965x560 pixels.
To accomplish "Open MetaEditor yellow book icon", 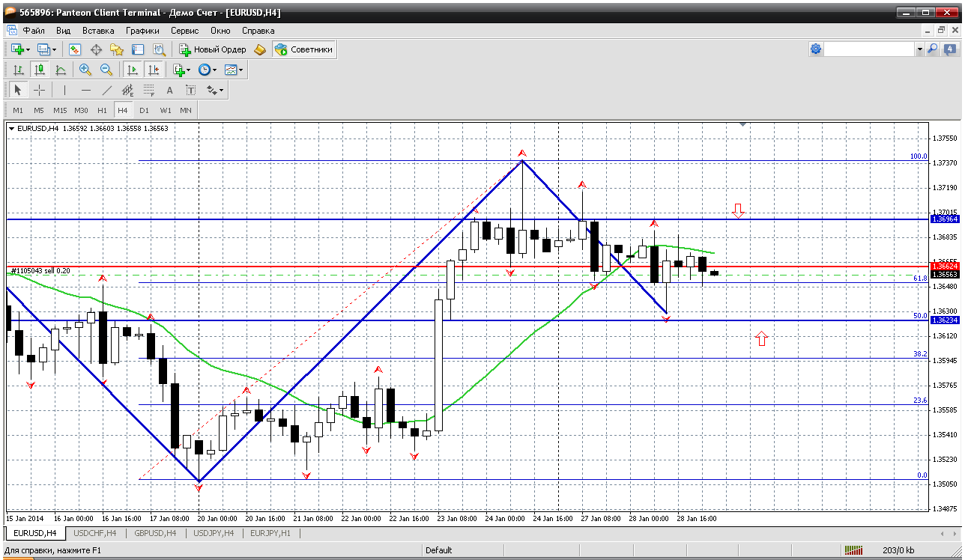I will coord(260,49).
